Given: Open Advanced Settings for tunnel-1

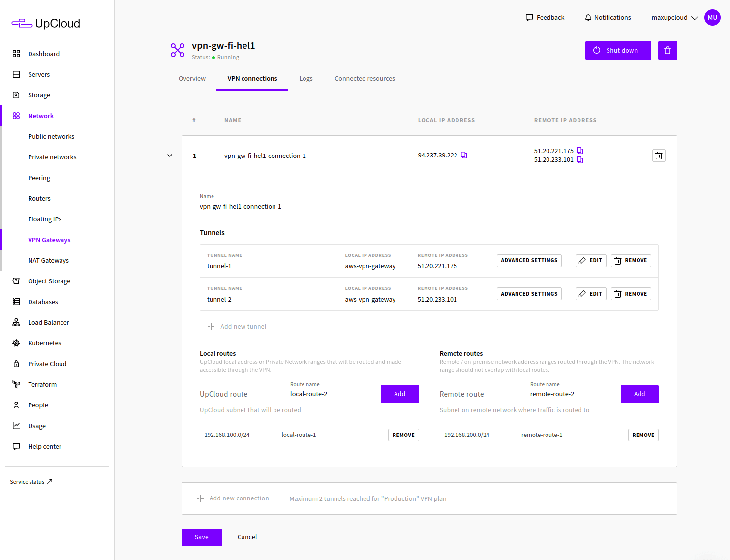Looking at the screenshot, I should point(529,260).
